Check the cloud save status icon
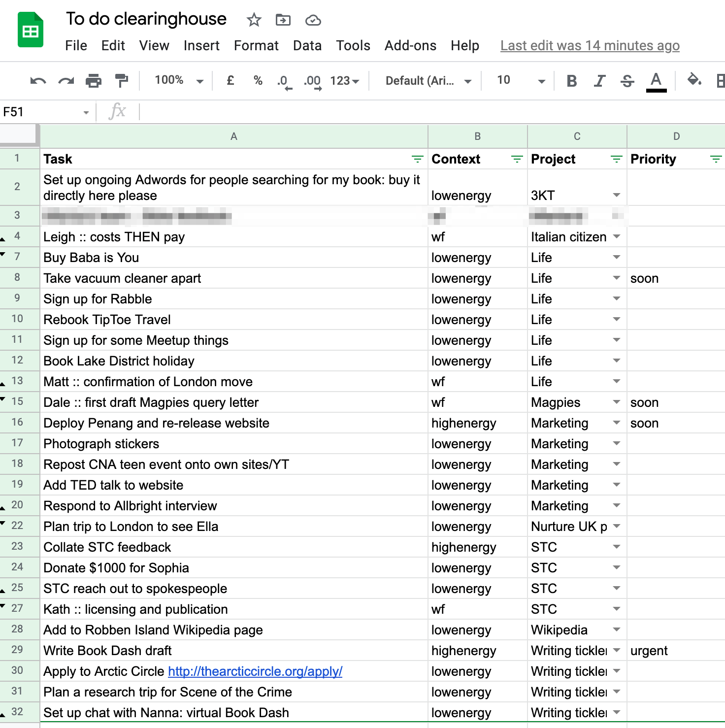Viewport: 725px width, 728px height. point(313,20)
